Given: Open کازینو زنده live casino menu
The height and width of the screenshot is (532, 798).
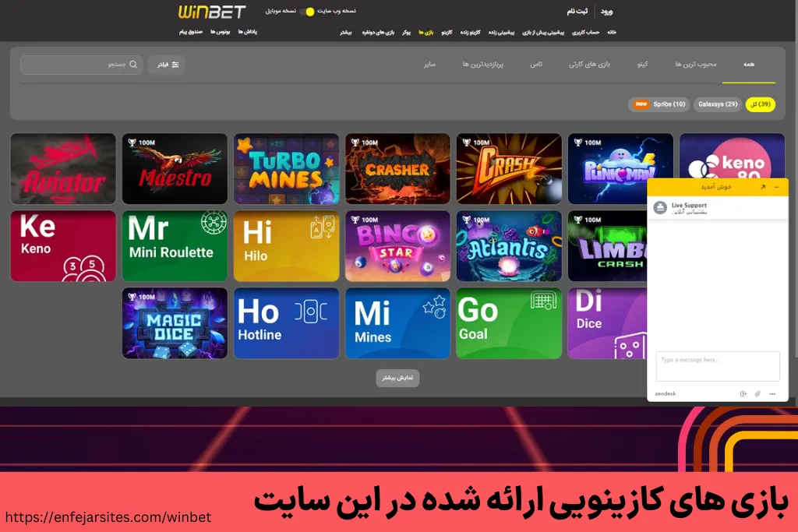Looking at the screenshot, I should click(x=470, y=33).
